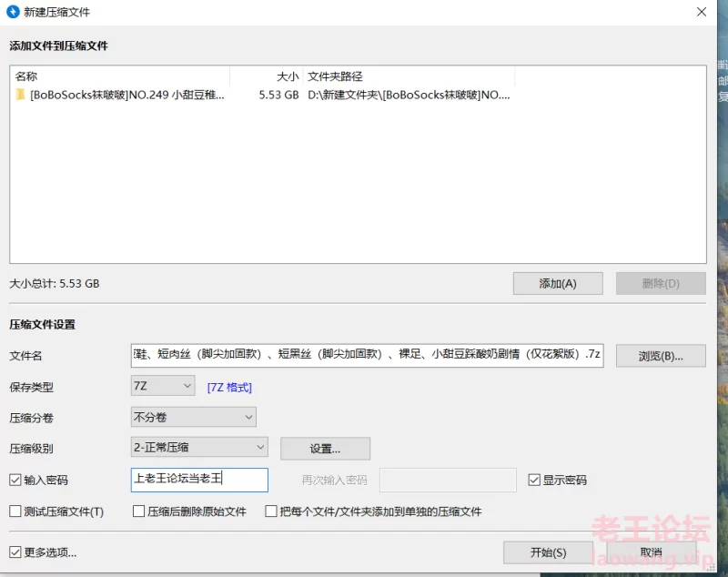Click the 添加(A) button
The image size is (728, 577).
[558, 283]
